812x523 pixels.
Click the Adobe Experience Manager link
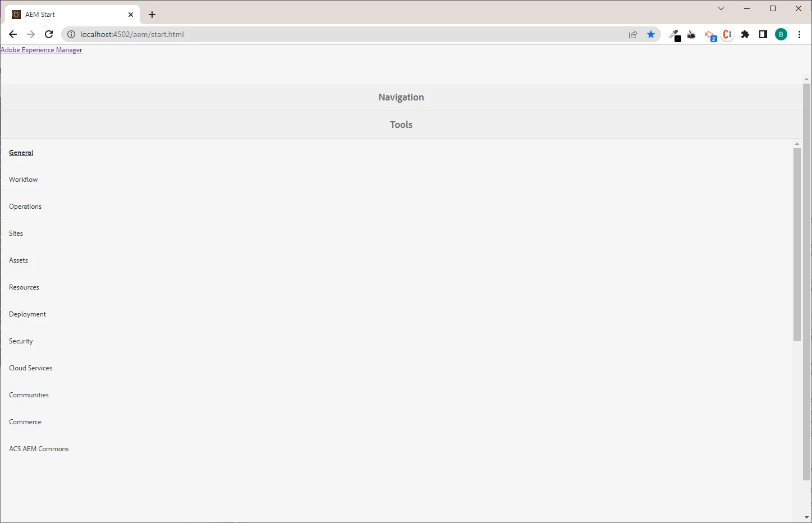42,50
